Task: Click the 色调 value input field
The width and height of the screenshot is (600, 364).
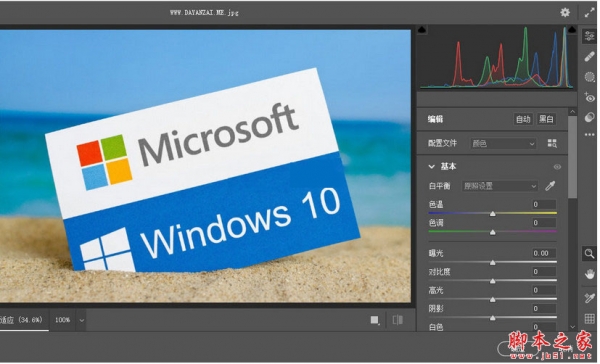Action: pyautogui.click(x=543, y=223)
